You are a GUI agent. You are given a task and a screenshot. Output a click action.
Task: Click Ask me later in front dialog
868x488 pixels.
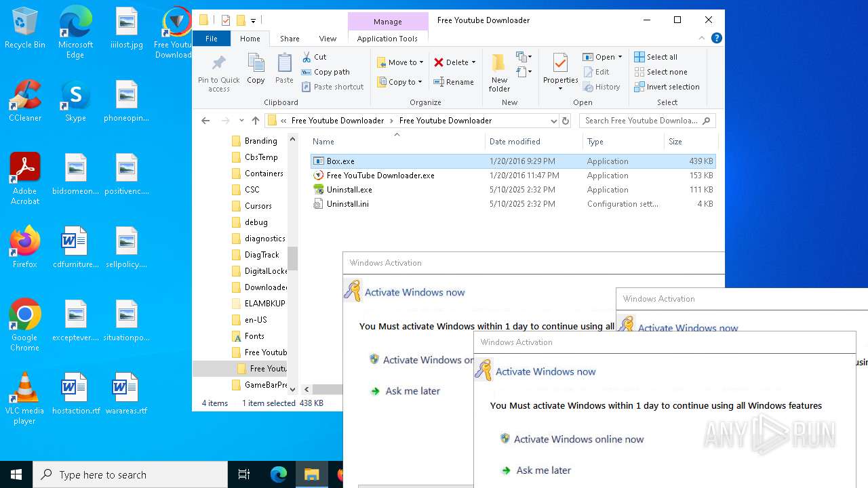tap(536, 470)
